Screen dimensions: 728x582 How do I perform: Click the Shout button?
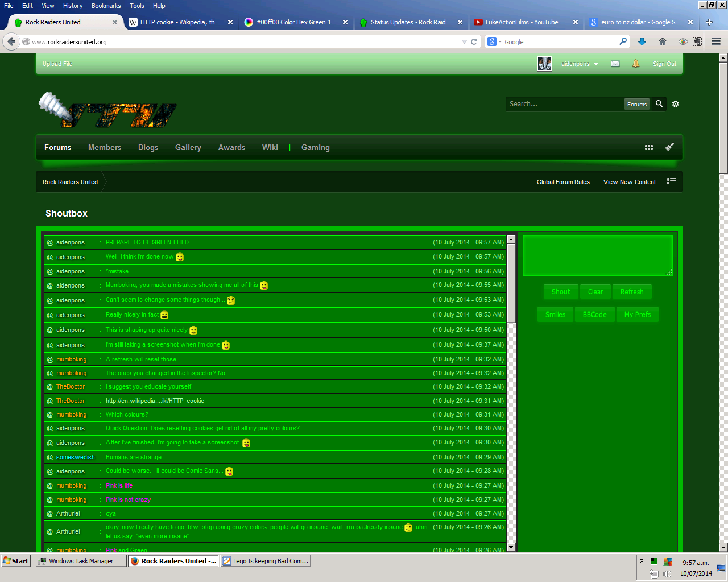click(x=561, y=292)
